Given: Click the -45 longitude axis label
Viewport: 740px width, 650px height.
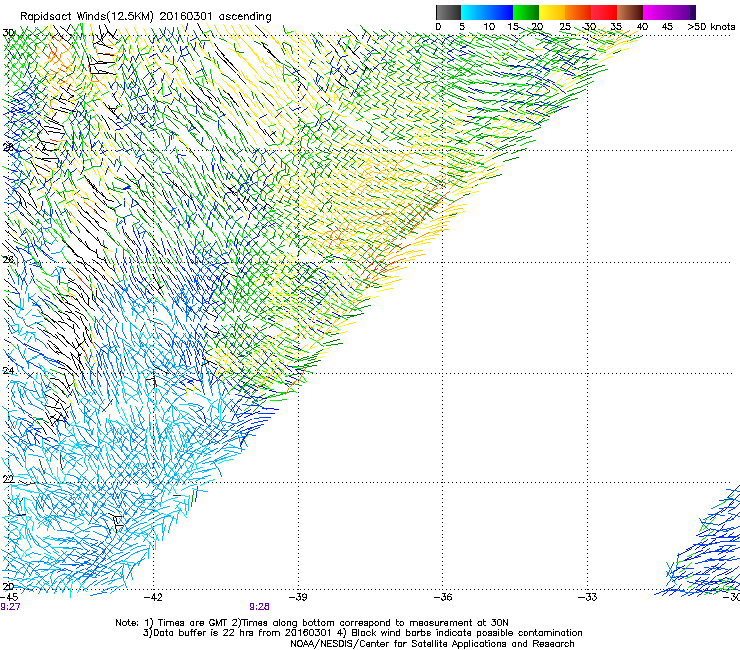Looking at the screenshot, I should (x=9, y=597).
